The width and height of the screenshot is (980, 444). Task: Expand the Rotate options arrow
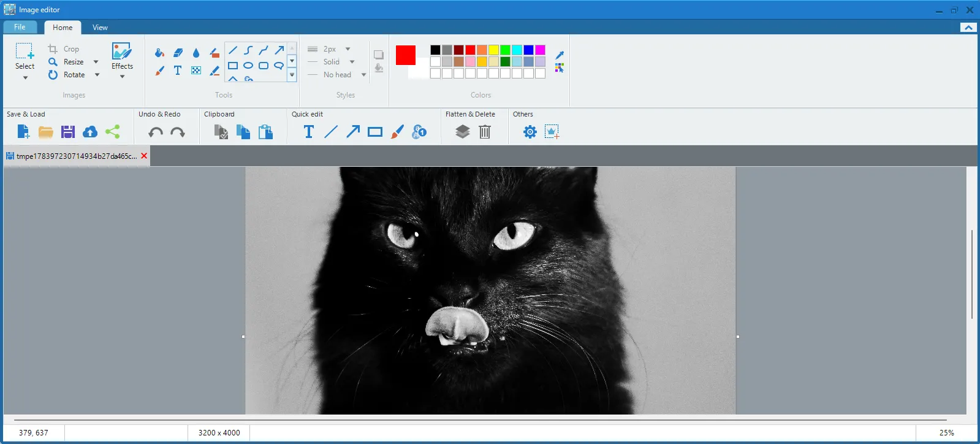pyautogui.click(x=97, y=75)
